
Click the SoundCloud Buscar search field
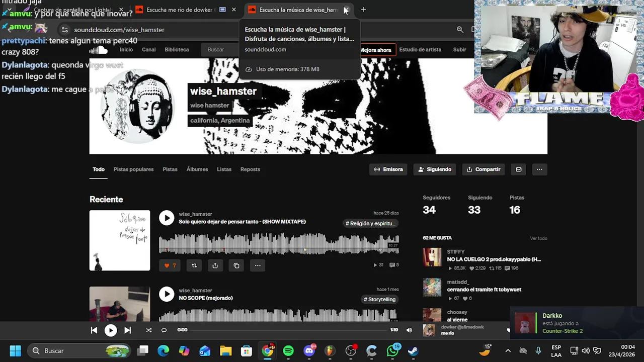[x=220, y=50]
